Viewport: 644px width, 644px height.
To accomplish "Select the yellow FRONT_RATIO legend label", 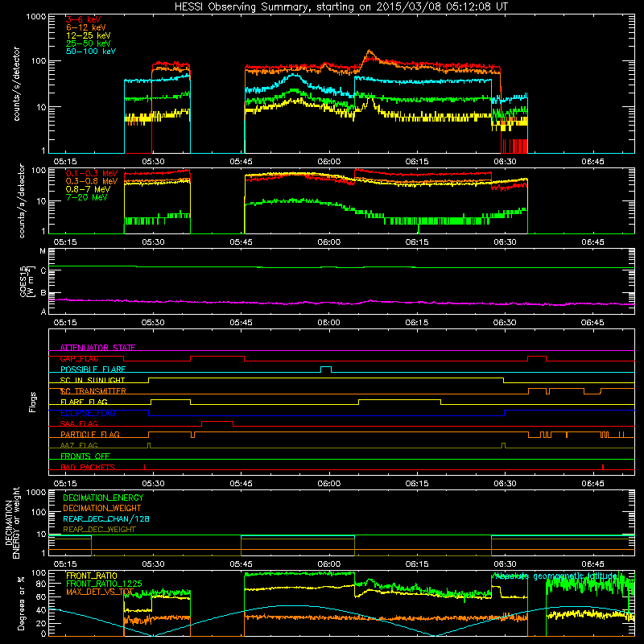I will pyautogui.click(x=92, y=576).
